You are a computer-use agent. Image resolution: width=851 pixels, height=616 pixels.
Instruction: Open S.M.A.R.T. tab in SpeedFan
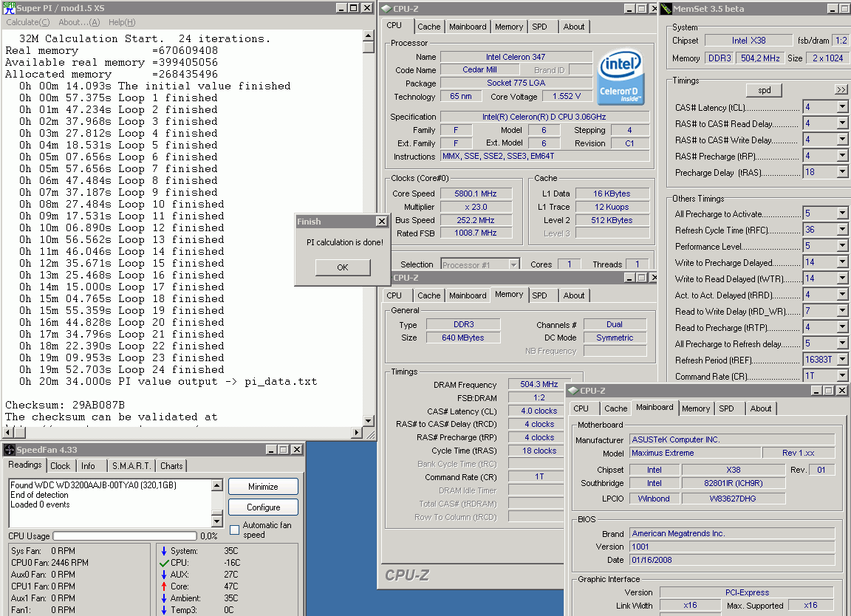click(131, 465)
